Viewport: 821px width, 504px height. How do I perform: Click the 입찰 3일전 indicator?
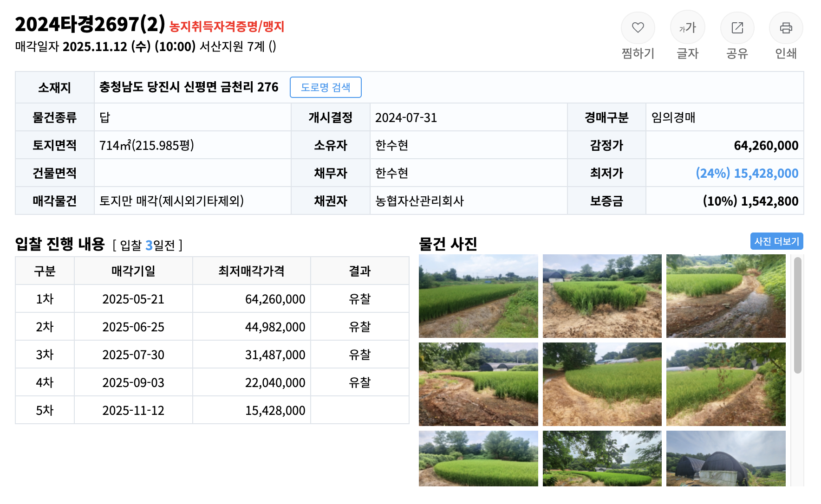pyautogui.click(x=148, y=245)
